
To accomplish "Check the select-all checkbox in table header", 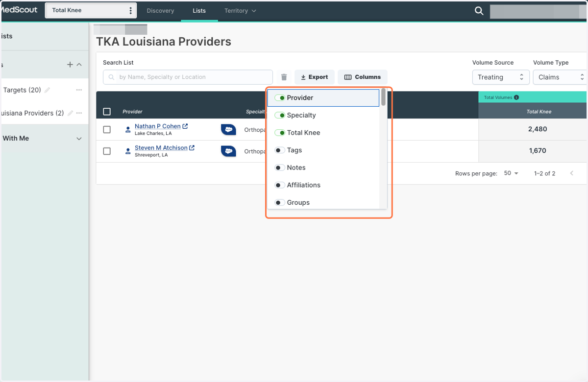I will pyautogui.click(x=107, y=112).
